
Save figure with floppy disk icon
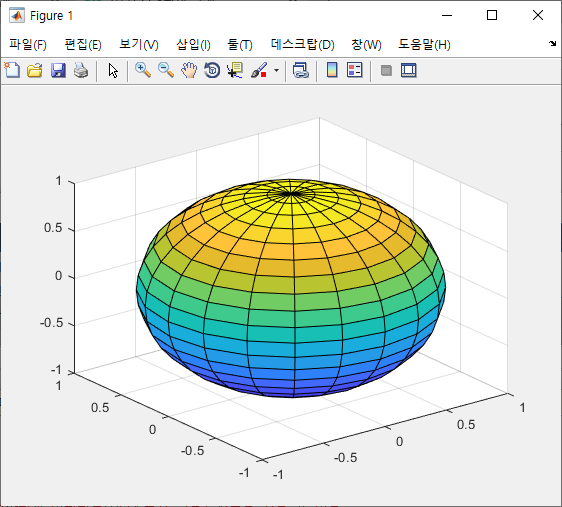(58, 70)
